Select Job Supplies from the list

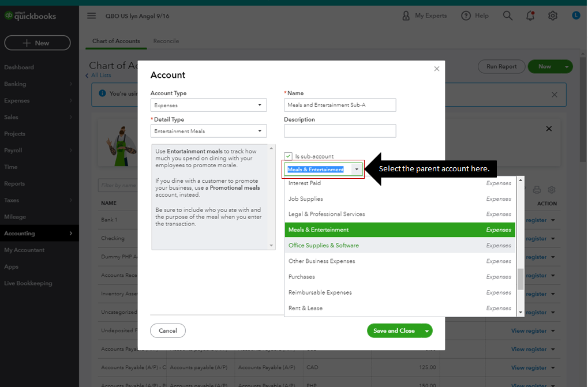tap(400, 198)
